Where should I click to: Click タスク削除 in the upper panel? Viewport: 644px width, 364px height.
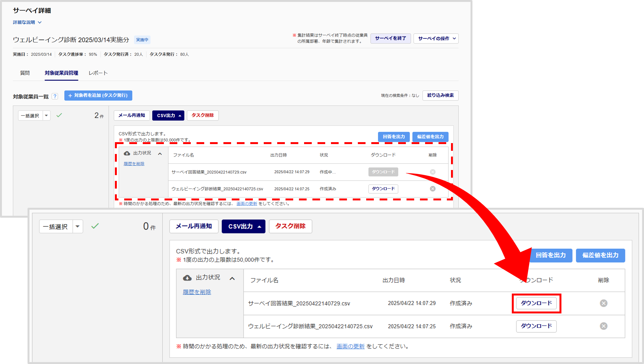pos(203,115)
